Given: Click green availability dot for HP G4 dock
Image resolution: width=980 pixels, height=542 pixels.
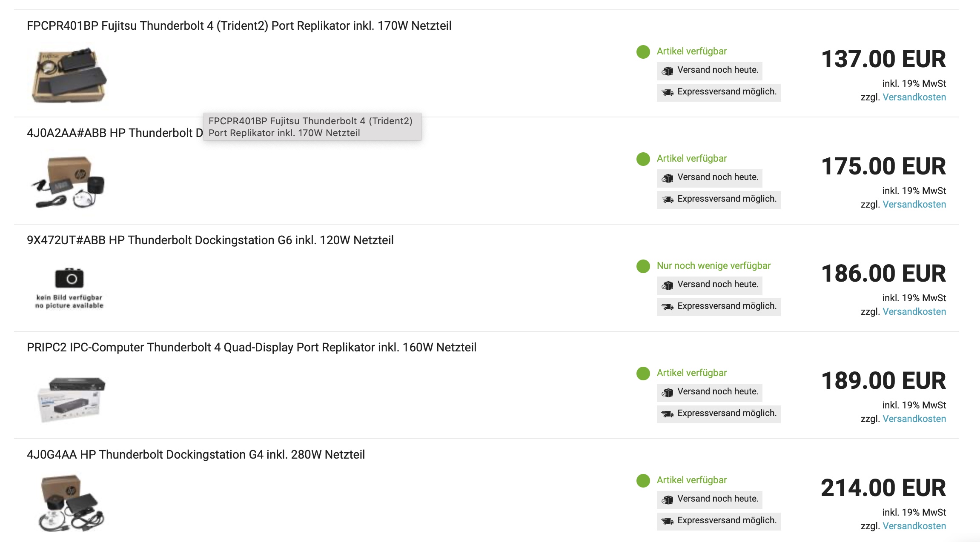Looking at the screenshot, I should point(643,481).
